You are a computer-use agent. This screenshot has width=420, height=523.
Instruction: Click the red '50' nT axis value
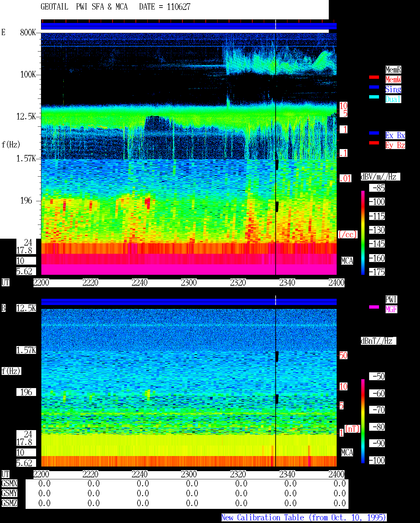coord(343,355)
